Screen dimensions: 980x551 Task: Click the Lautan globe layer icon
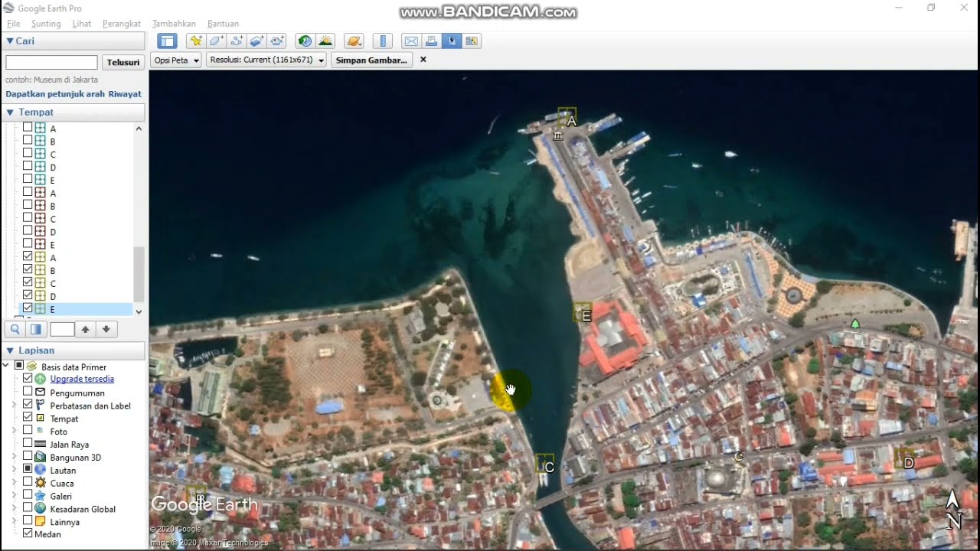pyautogui.click(x=40, y=470)
